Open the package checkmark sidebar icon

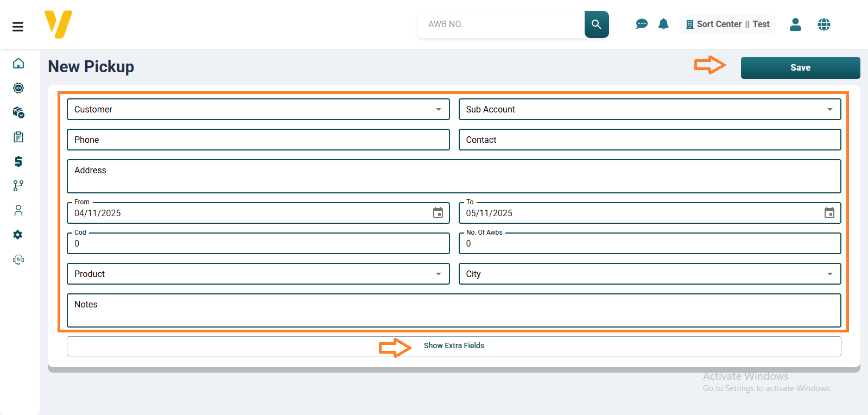pos(18,112)
